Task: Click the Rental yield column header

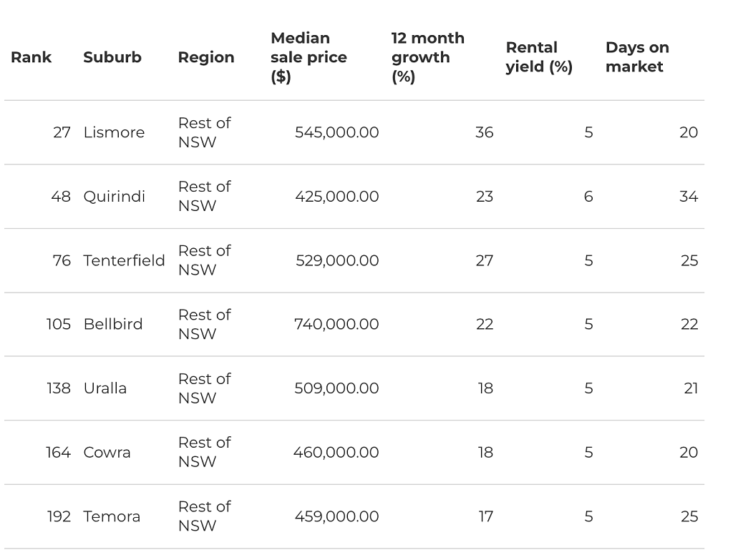Action: 539,57
